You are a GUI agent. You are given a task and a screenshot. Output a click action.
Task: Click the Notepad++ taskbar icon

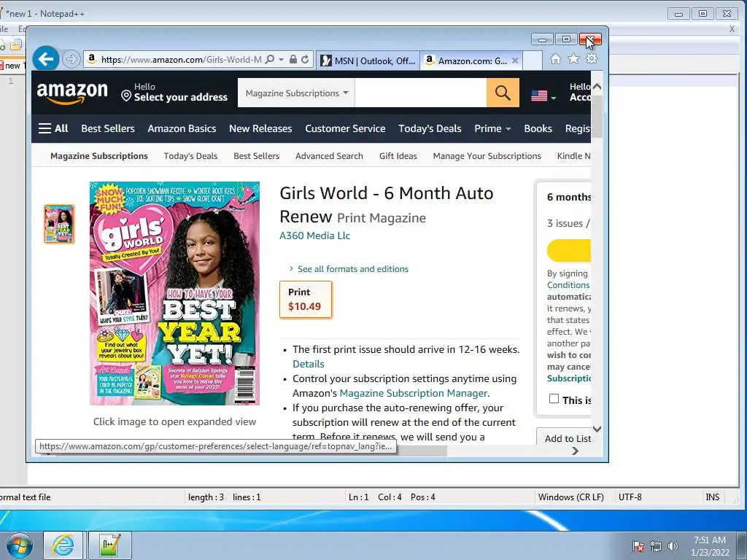coord(109,545)
